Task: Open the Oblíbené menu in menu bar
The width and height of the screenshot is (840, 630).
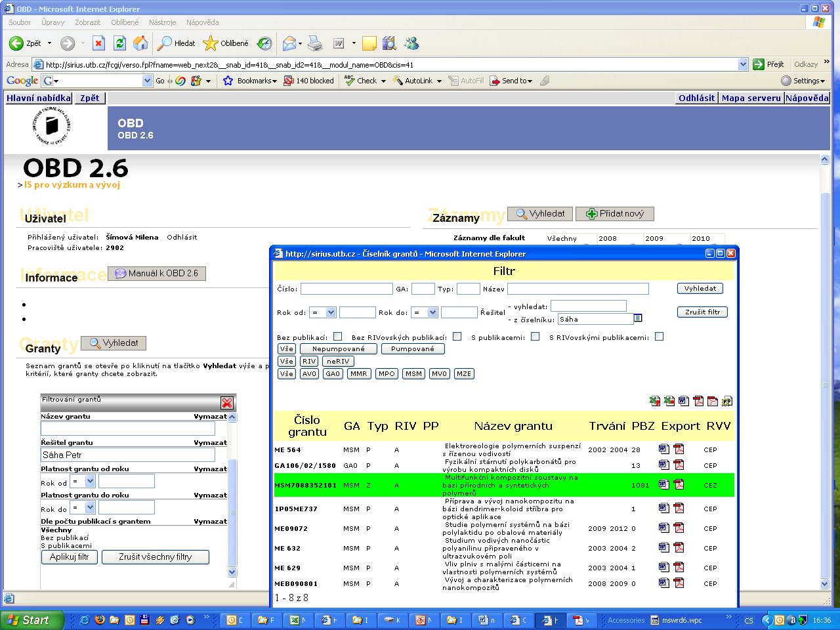Action: [x=125, y=22]
